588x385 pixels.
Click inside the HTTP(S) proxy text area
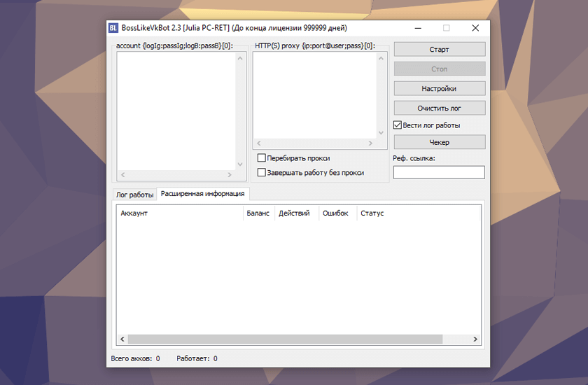tap(314, 95)
